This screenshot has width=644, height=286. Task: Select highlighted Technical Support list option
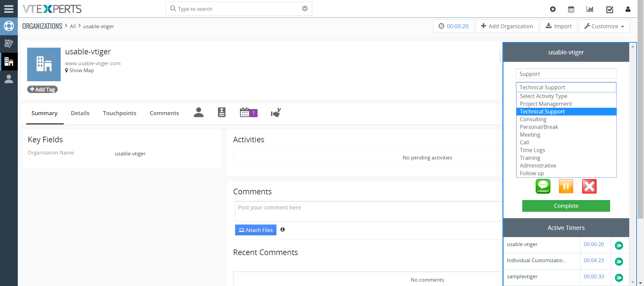(x=566, y=111)
